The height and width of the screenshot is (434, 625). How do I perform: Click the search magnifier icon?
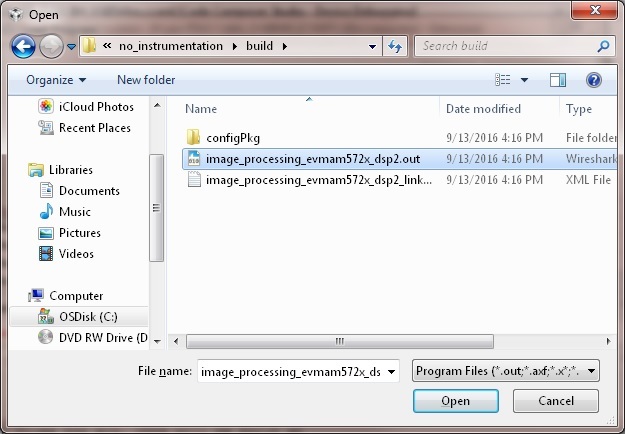coord(603,46)
